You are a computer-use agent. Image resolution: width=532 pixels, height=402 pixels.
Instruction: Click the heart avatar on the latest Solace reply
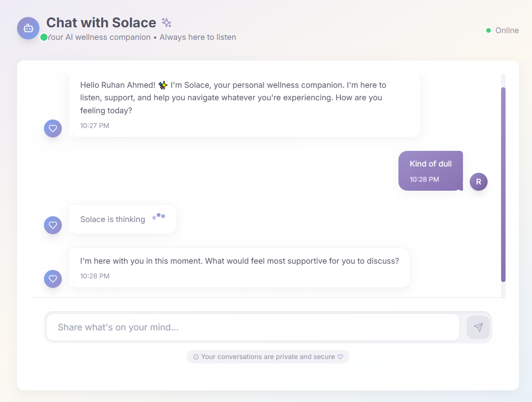point(52,278)
